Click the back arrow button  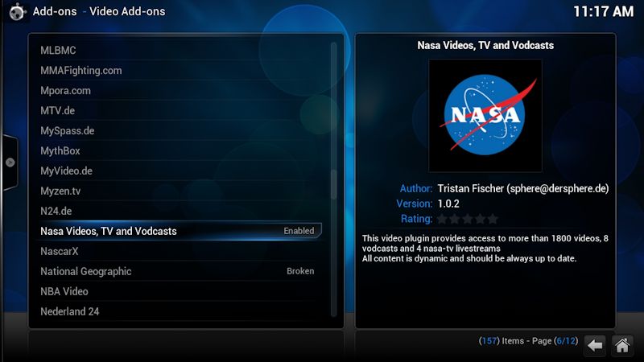tap(595, 346)
